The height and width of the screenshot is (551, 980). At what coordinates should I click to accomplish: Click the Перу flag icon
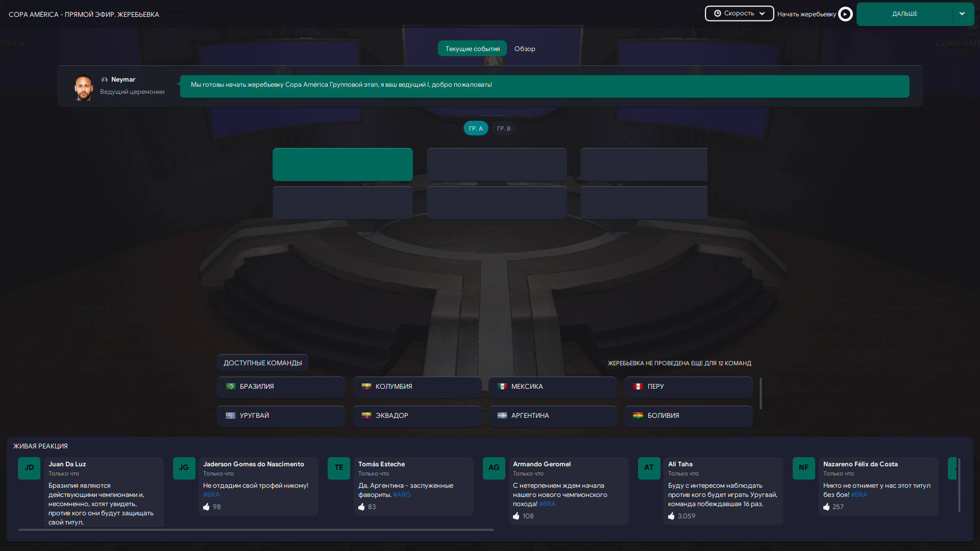pos(638,387)
